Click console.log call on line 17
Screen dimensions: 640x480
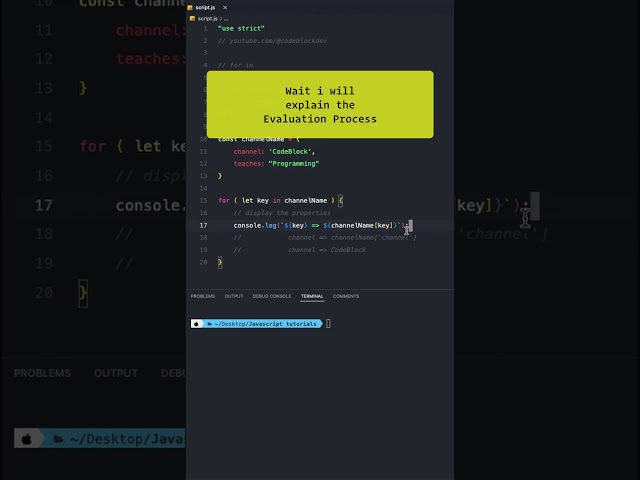[x=255, y=225]
